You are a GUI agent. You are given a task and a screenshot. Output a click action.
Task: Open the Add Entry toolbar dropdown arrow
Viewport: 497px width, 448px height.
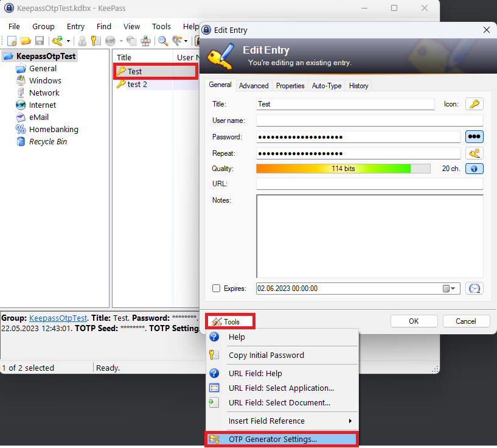68,41
